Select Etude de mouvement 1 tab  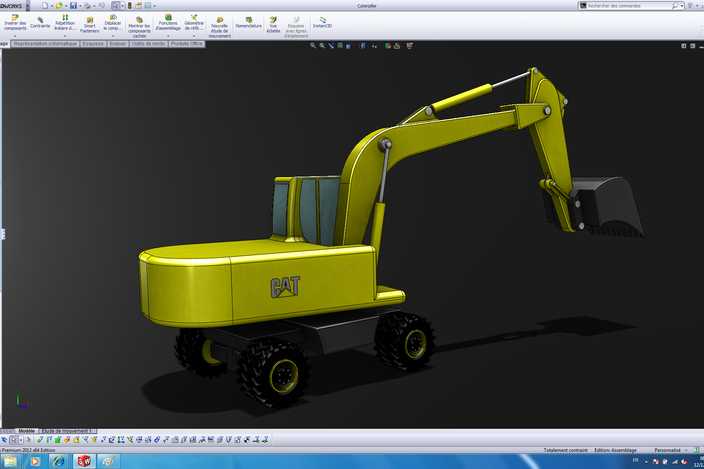point(66,431)
